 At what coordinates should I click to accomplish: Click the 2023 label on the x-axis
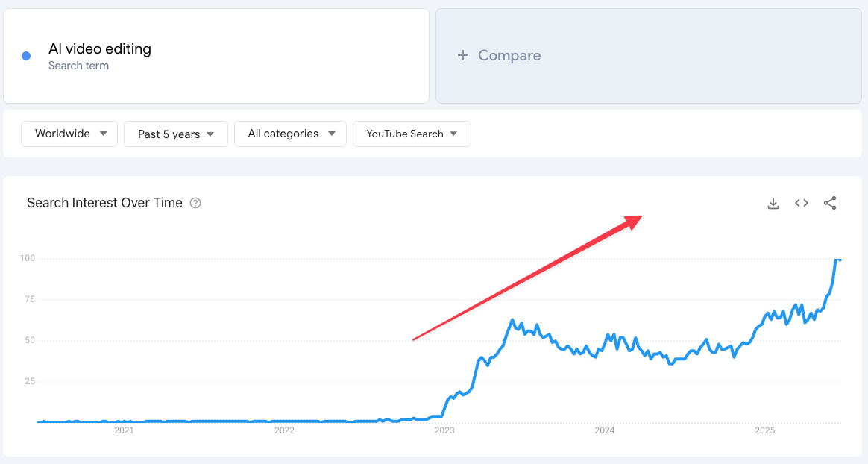[x=444, y=430]
